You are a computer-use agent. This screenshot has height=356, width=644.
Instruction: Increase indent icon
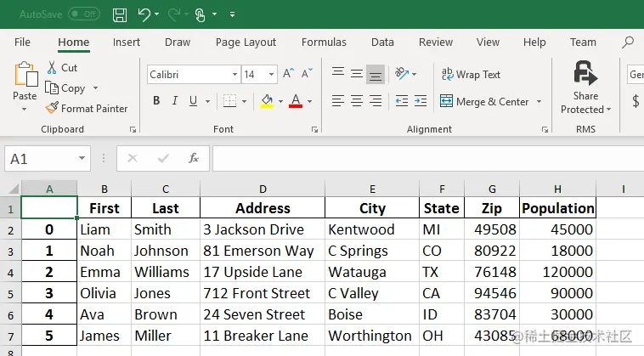pos(421,100)
